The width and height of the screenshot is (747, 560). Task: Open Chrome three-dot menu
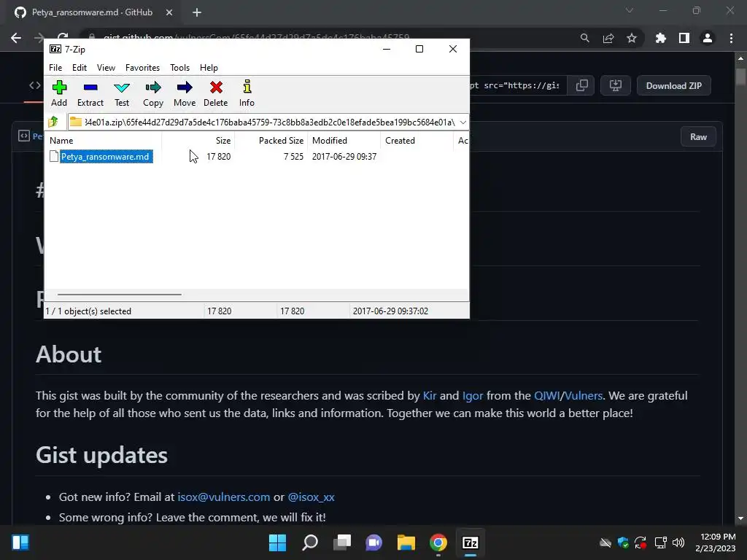tap(731, 38)
